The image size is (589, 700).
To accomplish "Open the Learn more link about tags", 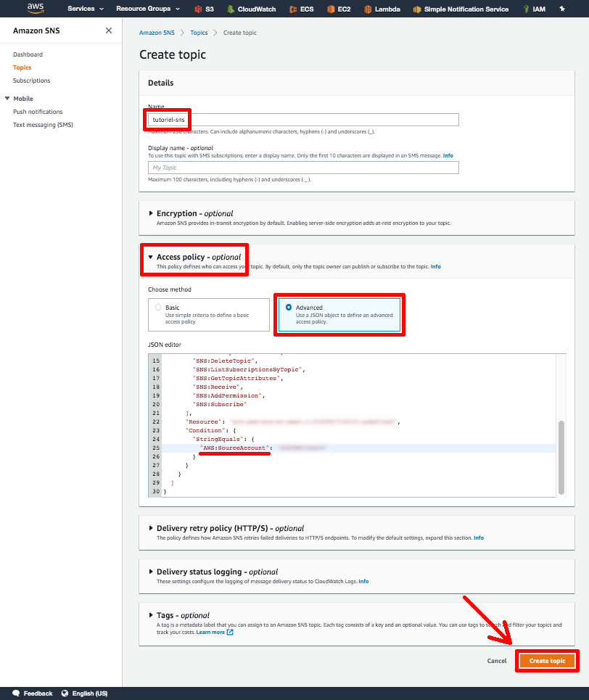I will coord(210,632).
